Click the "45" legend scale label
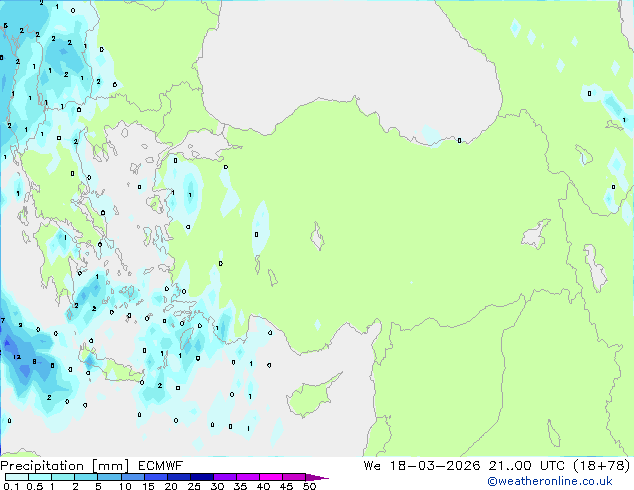The width and height of the screenshot is (634, 490). [x=286, y=486]
